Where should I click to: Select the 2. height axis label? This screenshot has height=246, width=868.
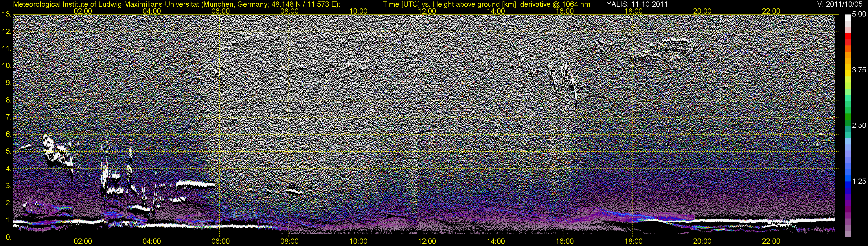[x=8, y=203]
